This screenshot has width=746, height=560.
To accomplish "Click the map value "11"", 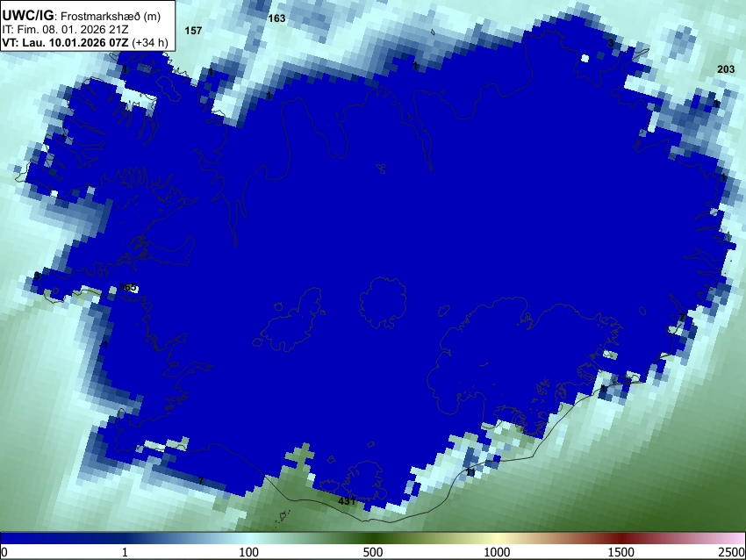I will tap(470, 472).
